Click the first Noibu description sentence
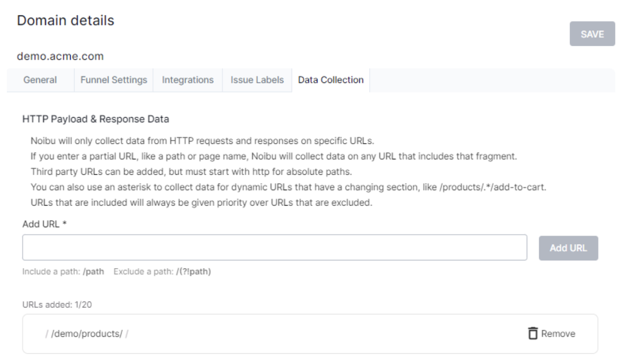 coord(202,141)
